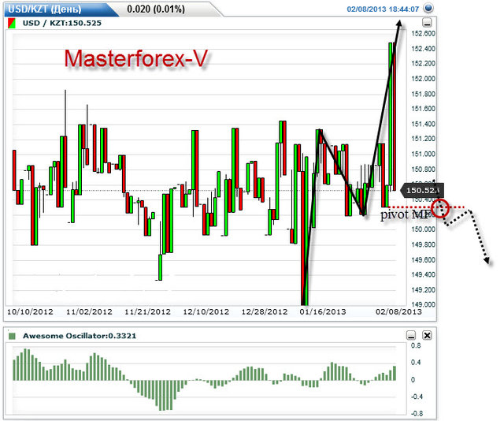Click the red circle pivot marker
Viewport: 504px width, 421px height.
pyautogui.click(x=440, y=209)
